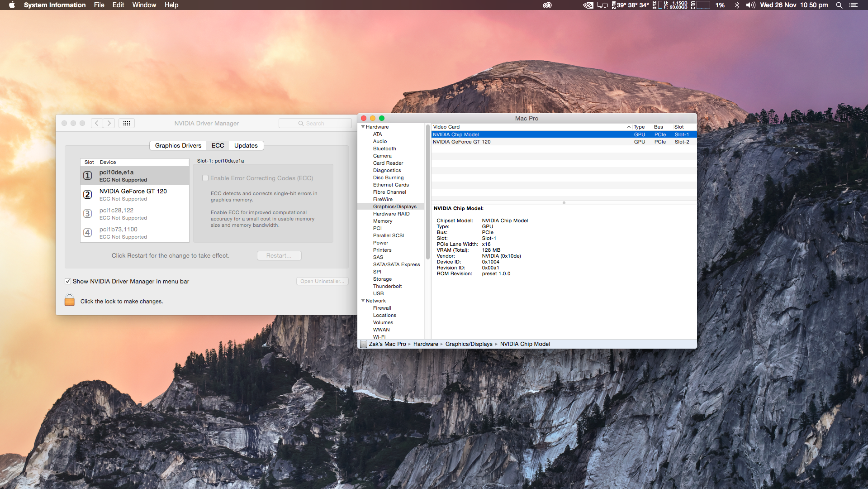The height and width of the screenshot is (489, 868).
Task: Click the memory usage readout in menu bar
Action: click(670, 5)
